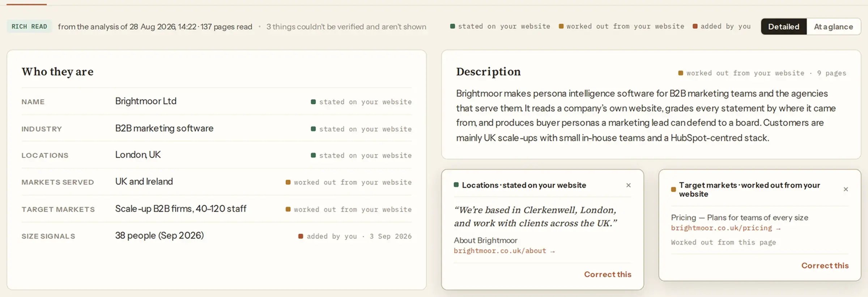868x297 pixels.
Task: Open the brightmoor.co.uk/pricing link
Action: coord(726,228)
